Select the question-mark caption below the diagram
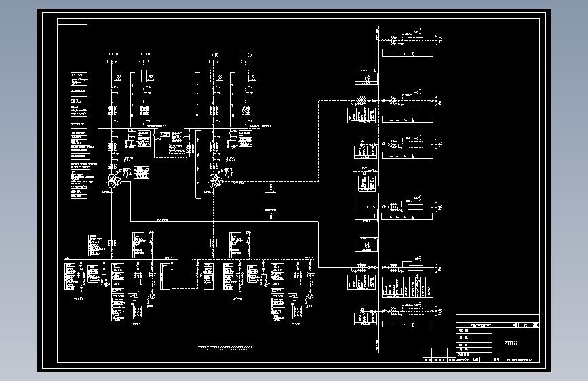 coord(224,347)
